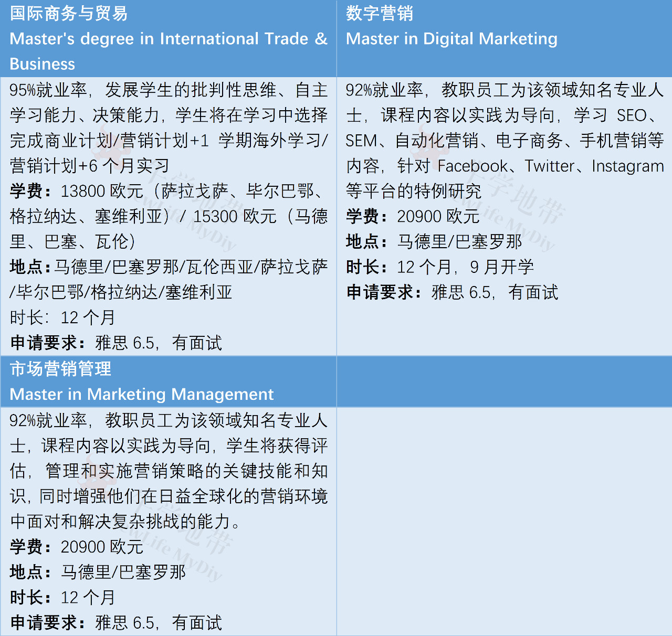The image size is (672, 636).
Task: Click the 9 月开学 start date text
Action: (x=502, y=267)
